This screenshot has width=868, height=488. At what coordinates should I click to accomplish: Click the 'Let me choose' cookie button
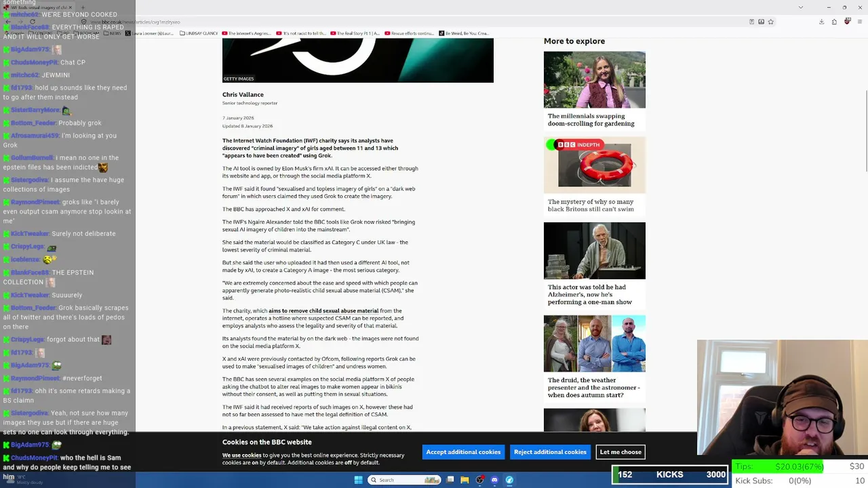tap(620, 452)
